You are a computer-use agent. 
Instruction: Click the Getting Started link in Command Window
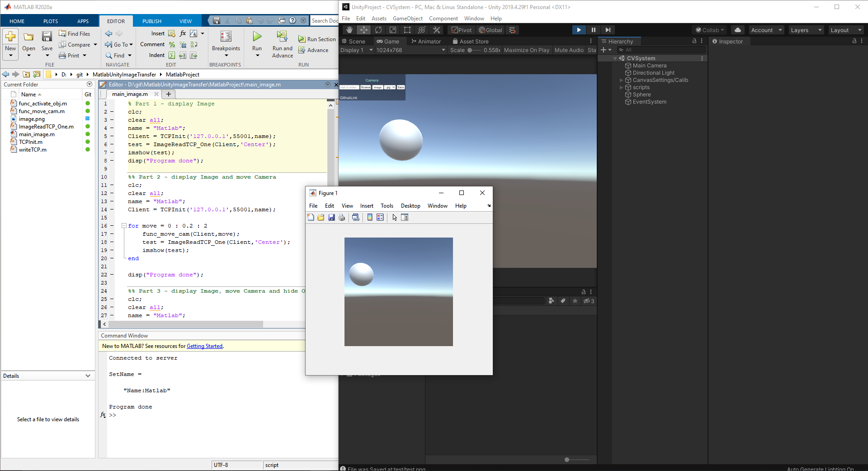coord(204,346)
